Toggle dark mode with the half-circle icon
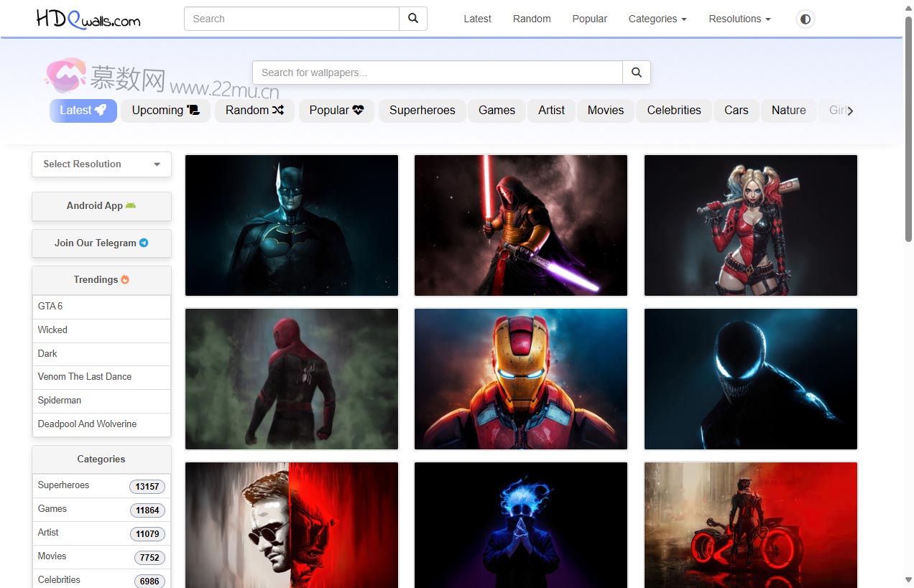The image size is (914, 588). coord(805,19)
